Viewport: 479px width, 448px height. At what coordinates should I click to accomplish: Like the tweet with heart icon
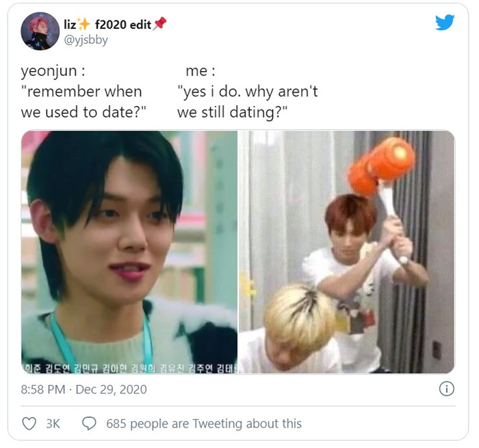(x=29, y=423)
